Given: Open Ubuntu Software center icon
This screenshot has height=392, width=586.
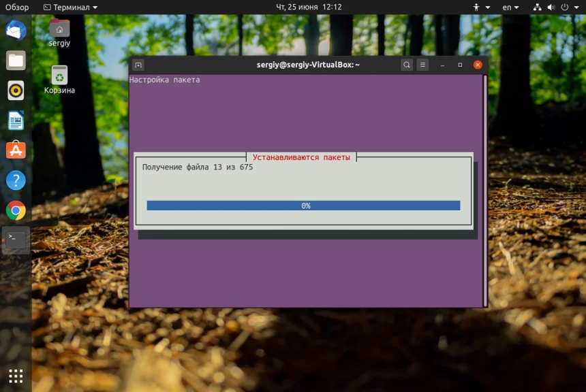Looking at the screenshot, I should pos(16,150).
